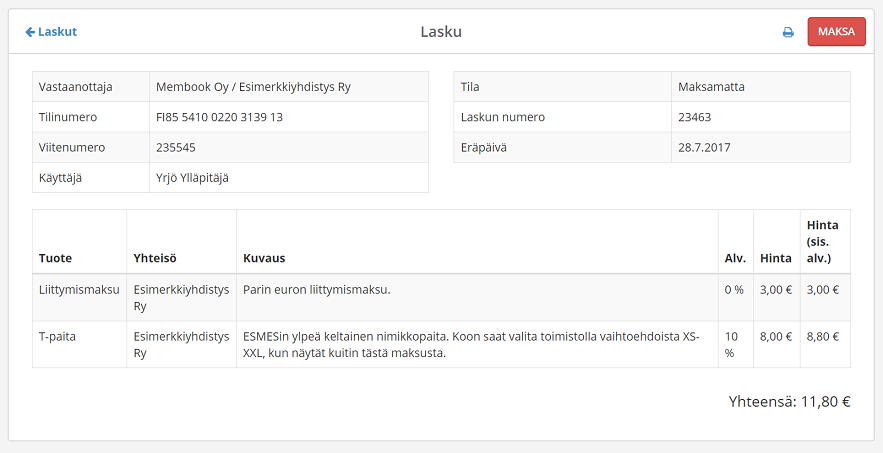
Task: Click the reference number 235545
Action: tap(176, 147)
